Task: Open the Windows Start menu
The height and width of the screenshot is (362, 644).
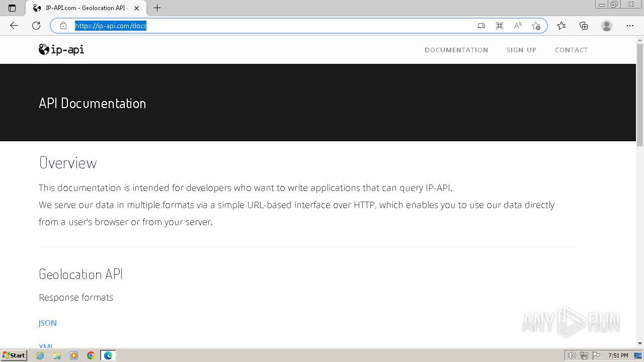Action: pyautogui.click(x=14, y=355)
